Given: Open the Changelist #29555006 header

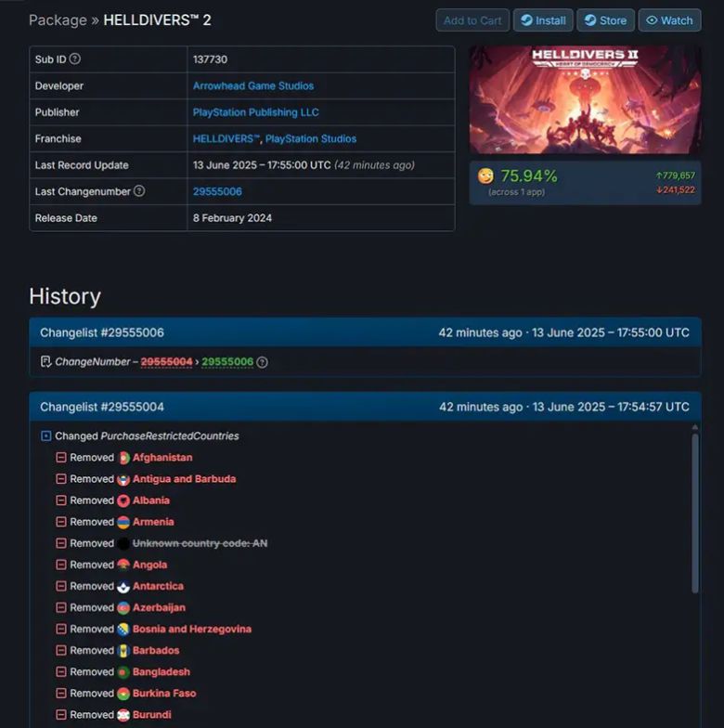Looking at the screenshot, I should click(x=365, y=332).
